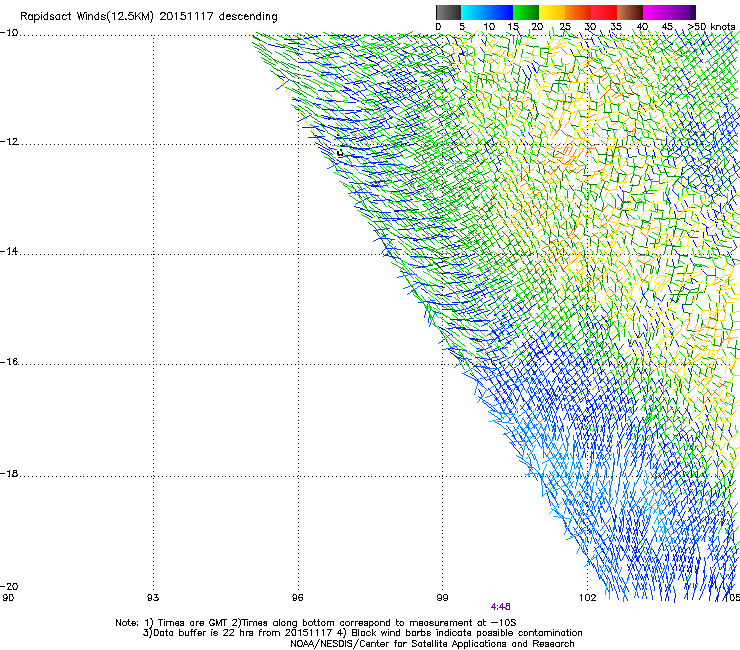Click the "-16" latitude axis label
740x650 pixels.
9,362
